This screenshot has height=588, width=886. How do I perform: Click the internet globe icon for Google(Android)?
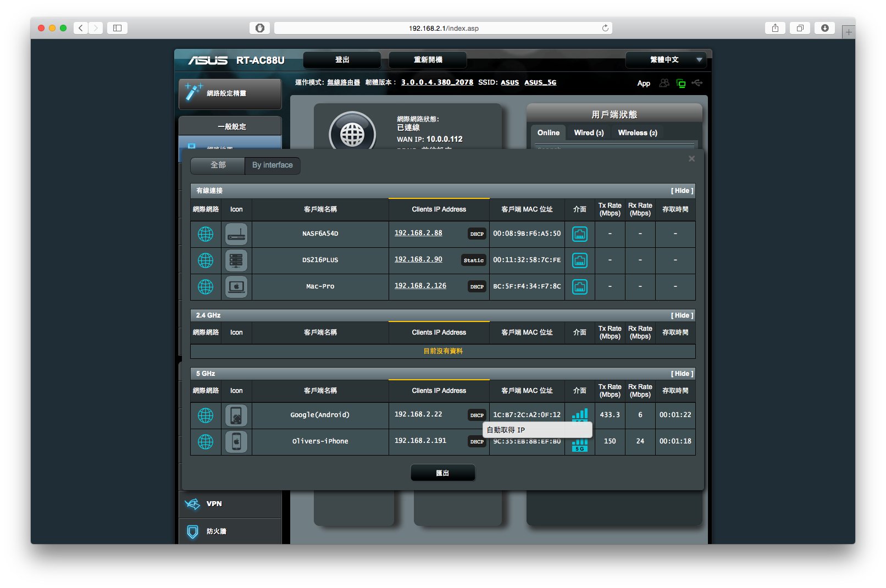pos(206,415)
